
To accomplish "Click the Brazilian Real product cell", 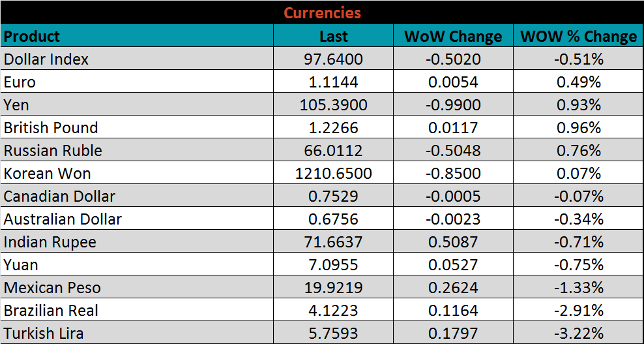I will pyautogui.click(x=51, y=311).
